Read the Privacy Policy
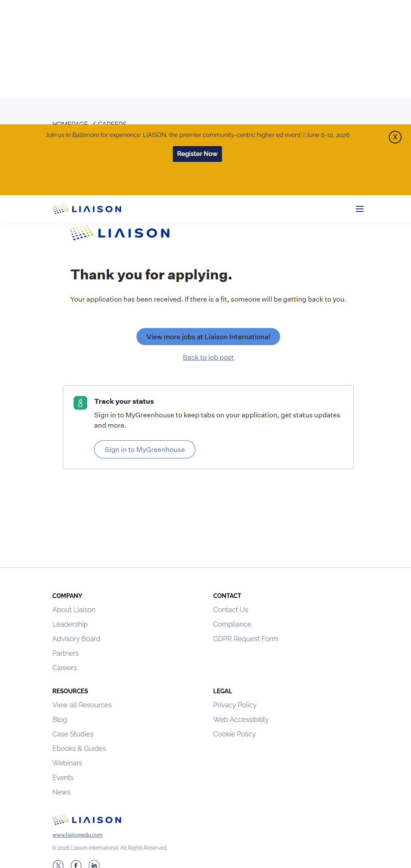The width and height of the screenshot is (411, 868). 235,705
